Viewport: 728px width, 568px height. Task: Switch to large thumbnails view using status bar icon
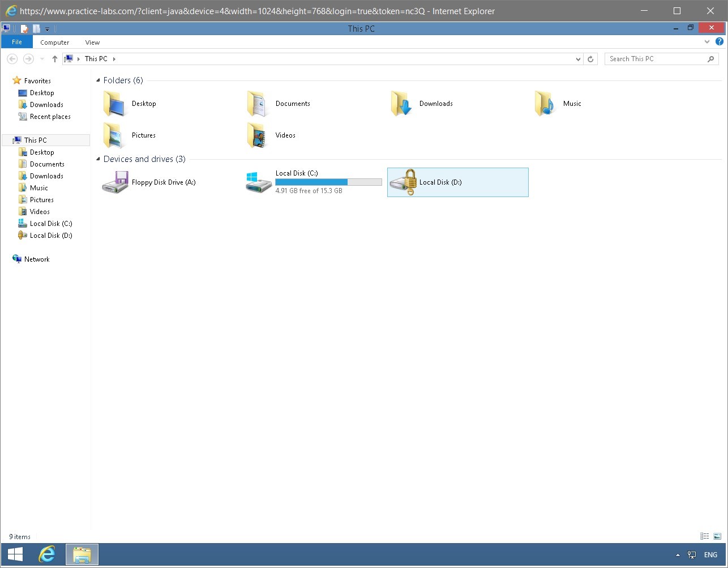click(716, 536)
